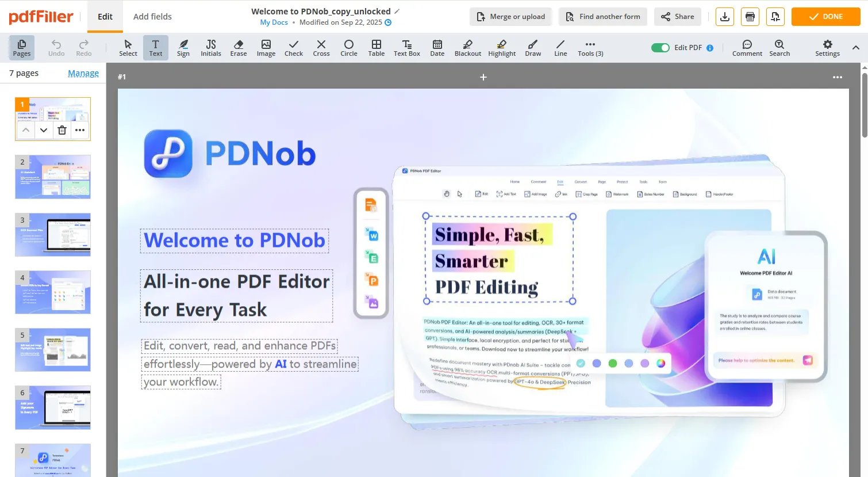Share the document

[x=678, y=17]
